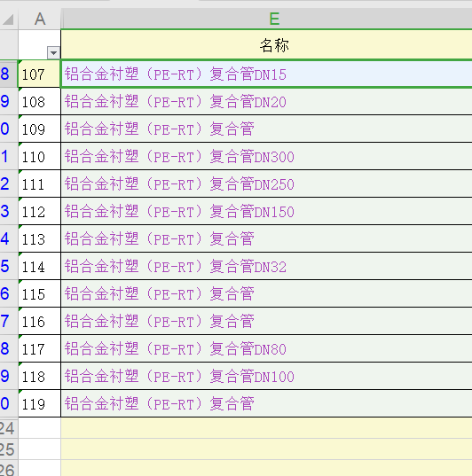
Task: Select the name cell in row numbered 113
Action: coord(266,238)
